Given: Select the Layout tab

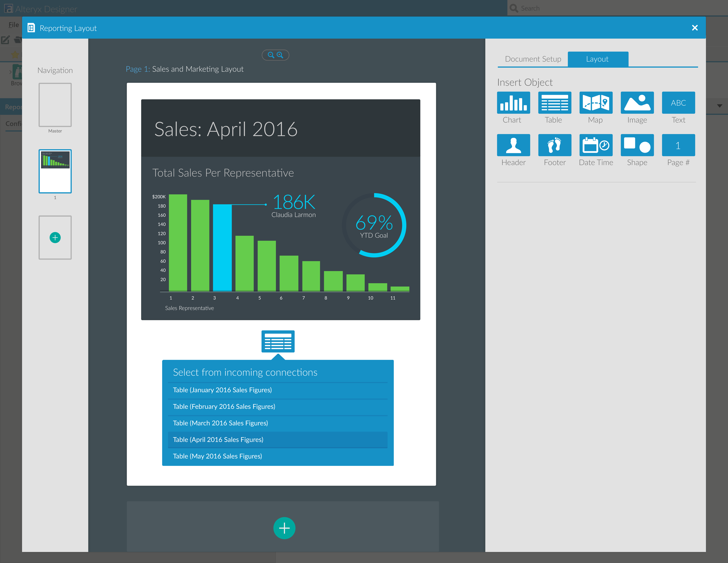Looking at the screenshot, I should click(x=597, y=59).
